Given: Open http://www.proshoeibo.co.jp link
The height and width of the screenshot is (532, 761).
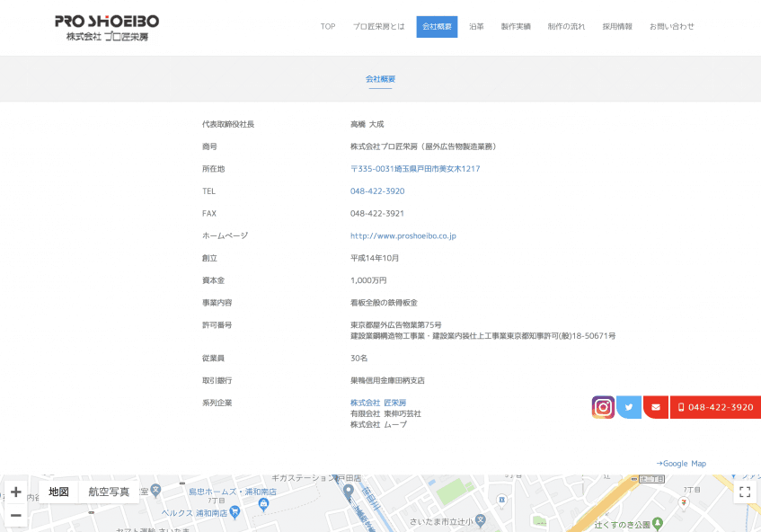Looking at the screenshot, I should click(x=403, y=236).
